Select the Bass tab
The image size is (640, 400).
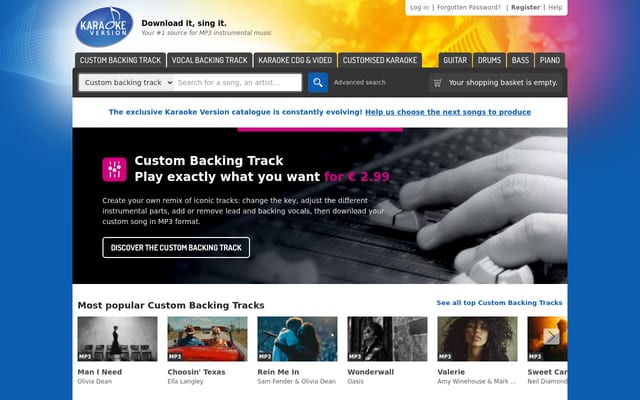[520, 60]
